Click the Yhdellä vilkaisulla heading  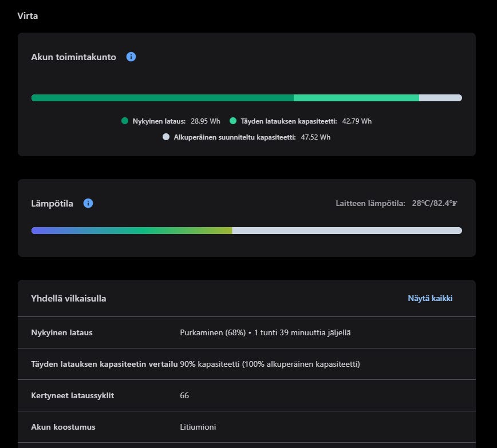[69, 299]
